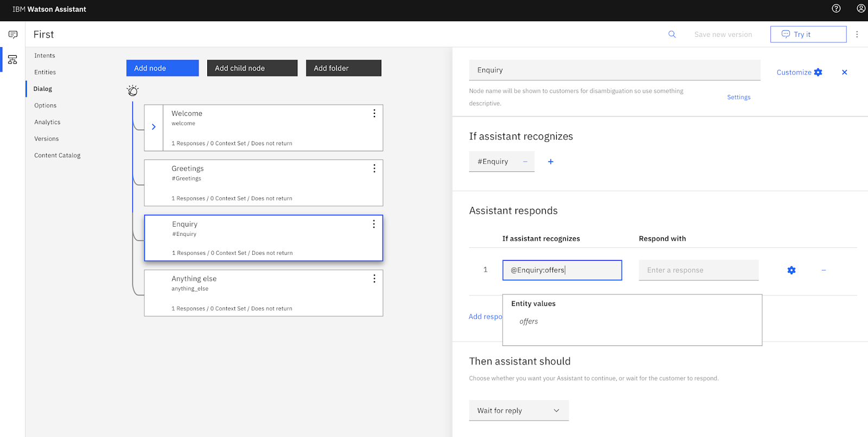Open the user account profile icon

click(861, 9)
